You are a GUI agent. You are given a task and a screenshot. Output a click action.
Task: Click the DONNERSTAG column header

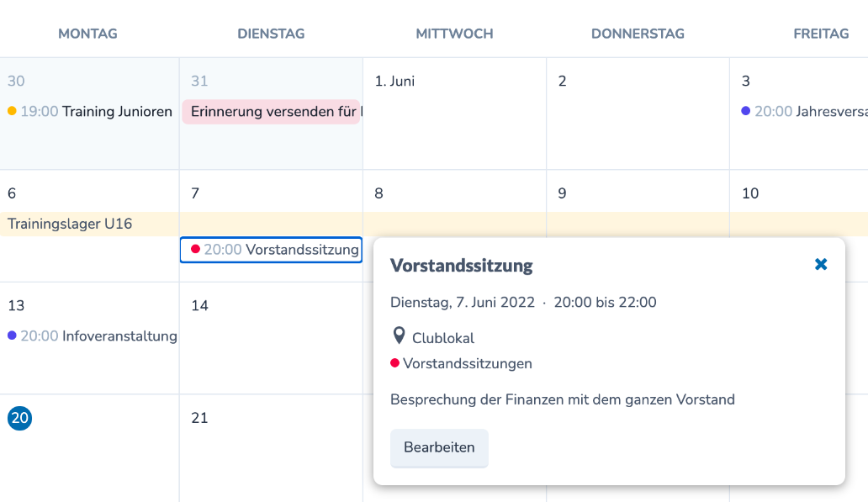tap(638, 34)
